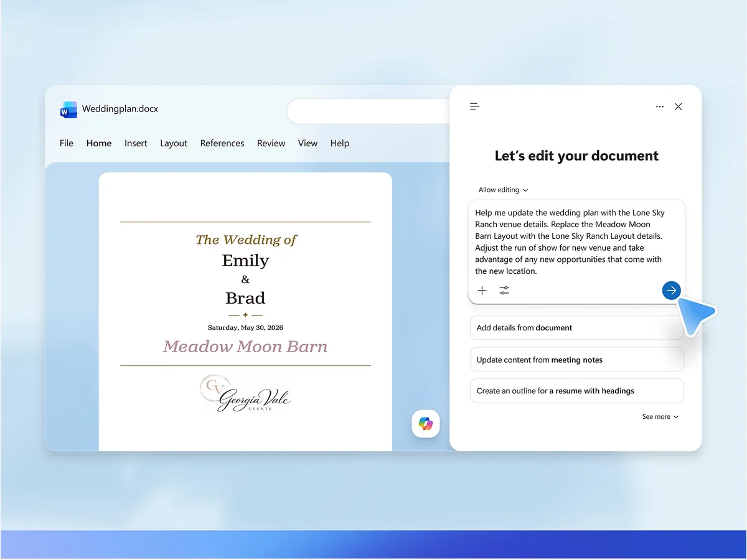This screenshot has height=560, width=747.
Task: Go to the Review tab
Action: click(x=271, y=143)
